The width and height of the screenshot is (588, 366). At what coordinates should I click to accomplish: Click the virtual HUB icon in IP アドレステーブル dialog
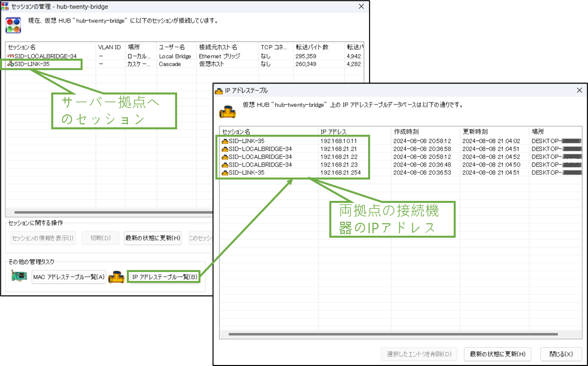(x=228, y=111)
